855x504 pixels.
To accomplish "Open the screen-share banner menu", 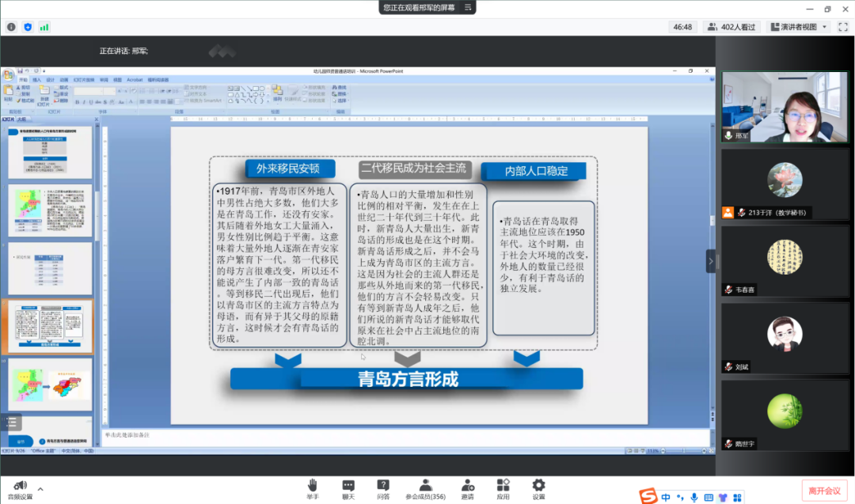I will pyautogui.click(x=469, y=7).
